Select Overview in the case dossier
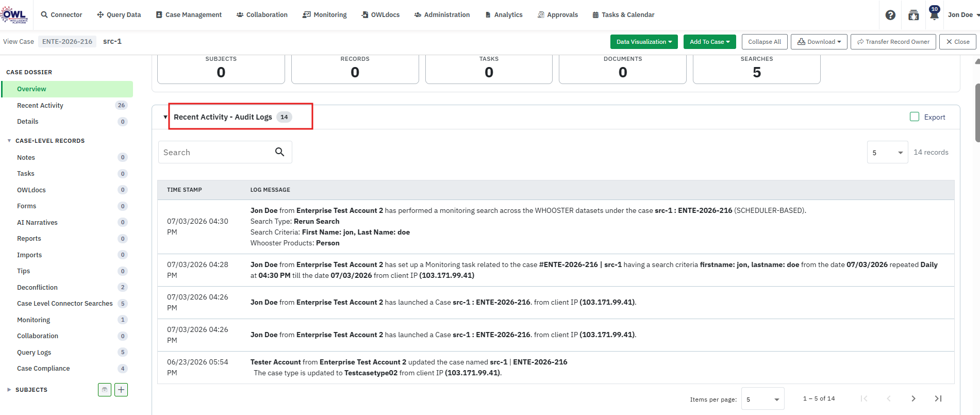This screenshot has height=415, width=980. pyautogui.click(x=67, y=89)
